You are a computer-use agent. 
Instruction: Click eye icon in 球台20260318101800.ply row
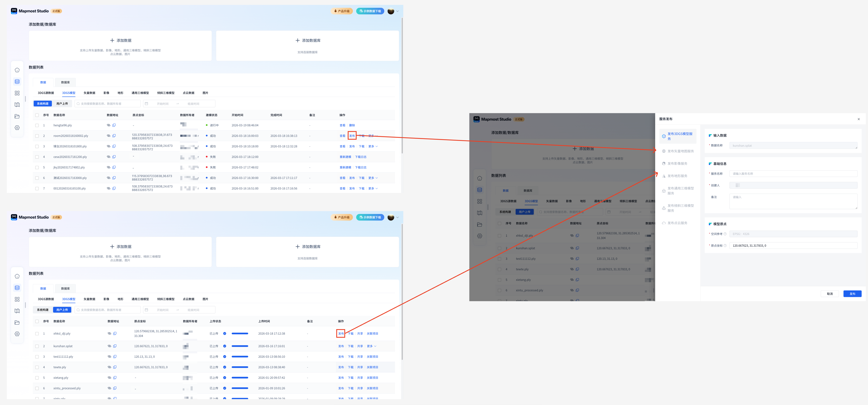(109, 146)
